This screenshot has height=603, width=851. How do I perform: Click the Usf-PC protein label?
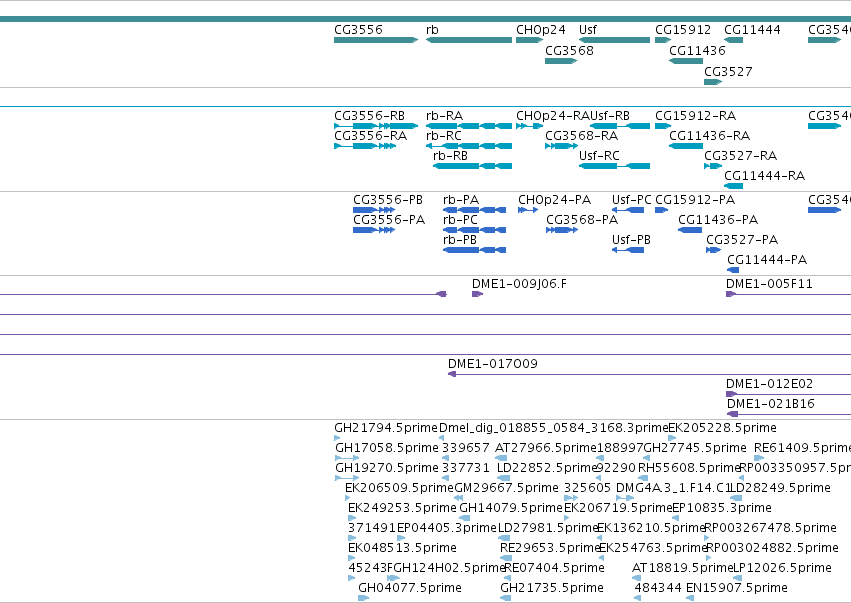(x=632, y=200)
